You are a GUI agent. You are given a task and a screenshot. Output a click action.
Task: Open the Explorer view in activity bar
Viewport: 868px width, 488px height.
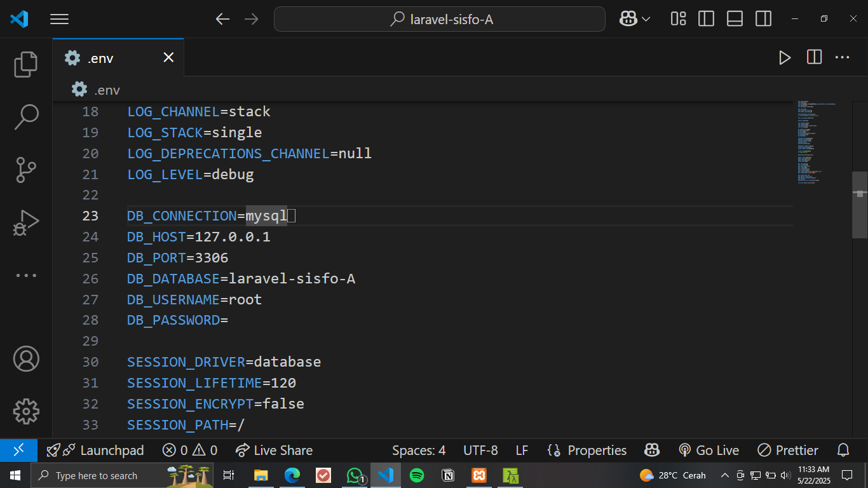26,65
